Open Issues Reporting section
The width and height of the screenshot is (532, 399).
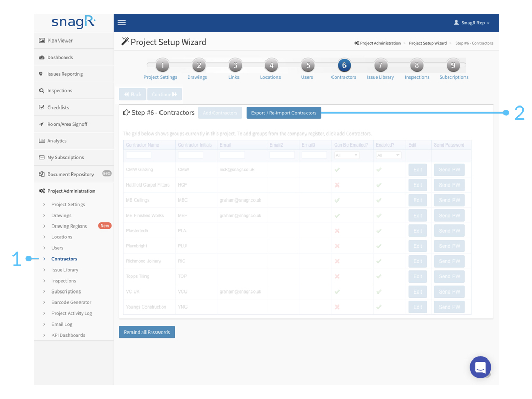click(x=74, y=74)
